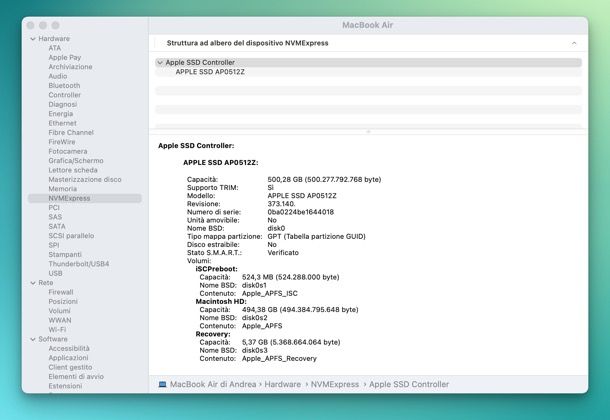The image size is (610, 420).
Task: Click MacBook Air di Andrea in path bar
Action: click(213, 384)
